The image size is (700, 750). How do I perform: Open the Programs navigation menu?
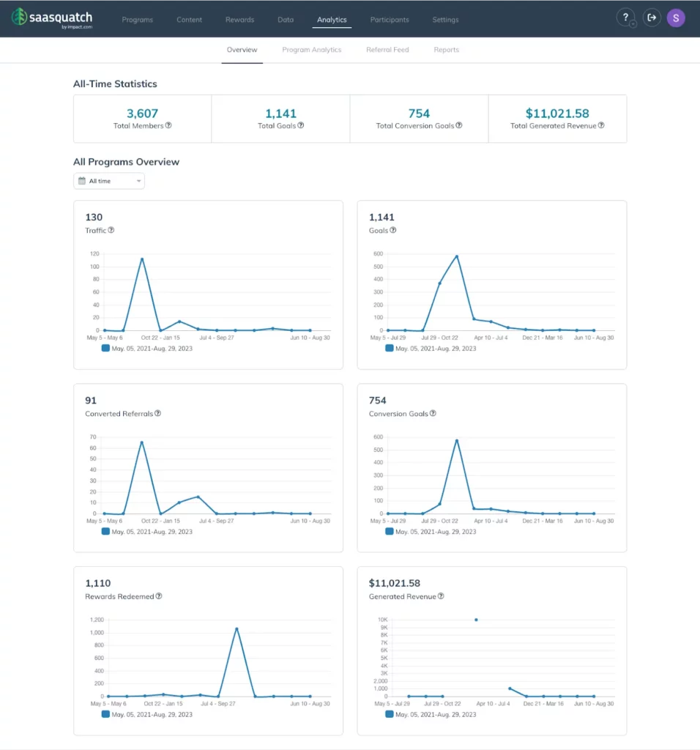137,20
